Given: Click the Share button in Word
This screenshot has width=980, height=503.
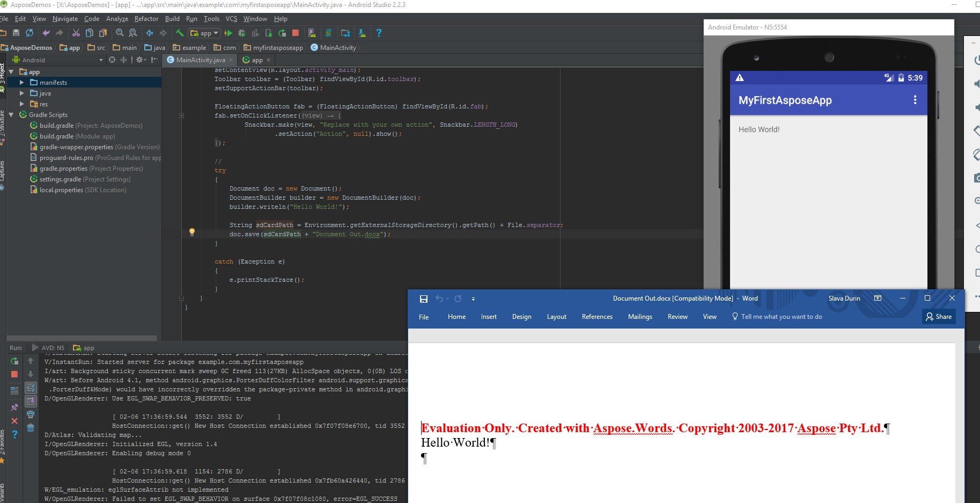Looking at the screenshot, I should point(939,317).
